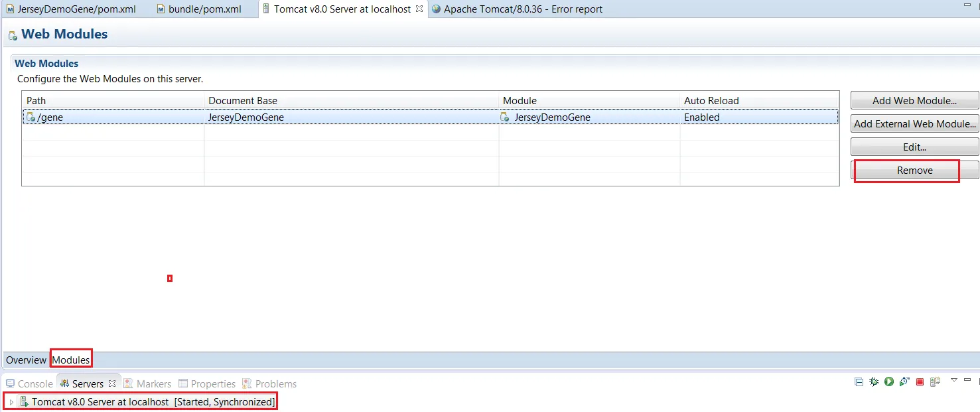The image size is (980, 412).
Task: Start the server in profile mode
Action: pyautogui.click(x=904, y=382)
